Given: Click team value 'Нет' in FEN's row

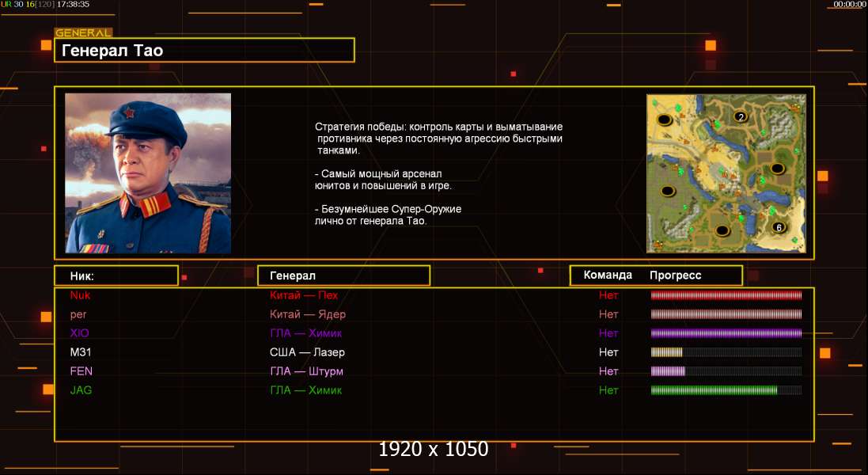Looking at the screenshot, I should (x=608, y=371).
